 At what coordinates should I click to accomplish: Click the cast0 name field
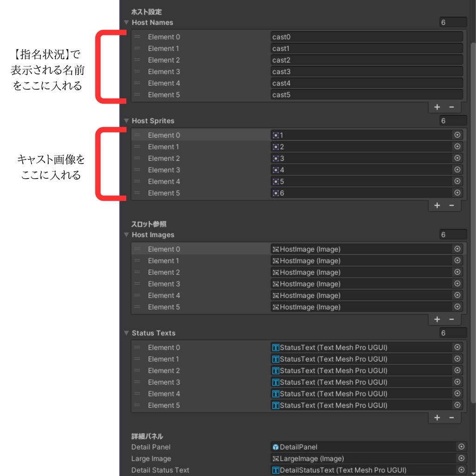[366, 37]
